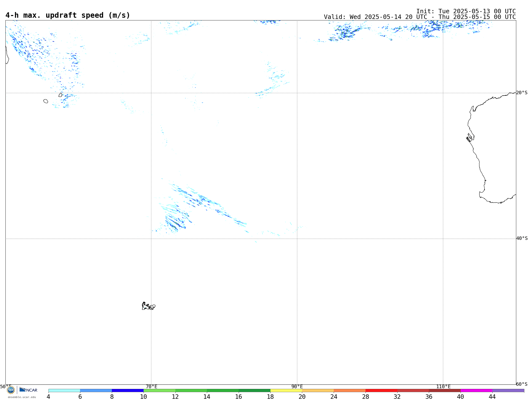This screenshot has height=400, width=532.
Task: Click the yellow 18-20 color swatch
Action: [286, 390]
